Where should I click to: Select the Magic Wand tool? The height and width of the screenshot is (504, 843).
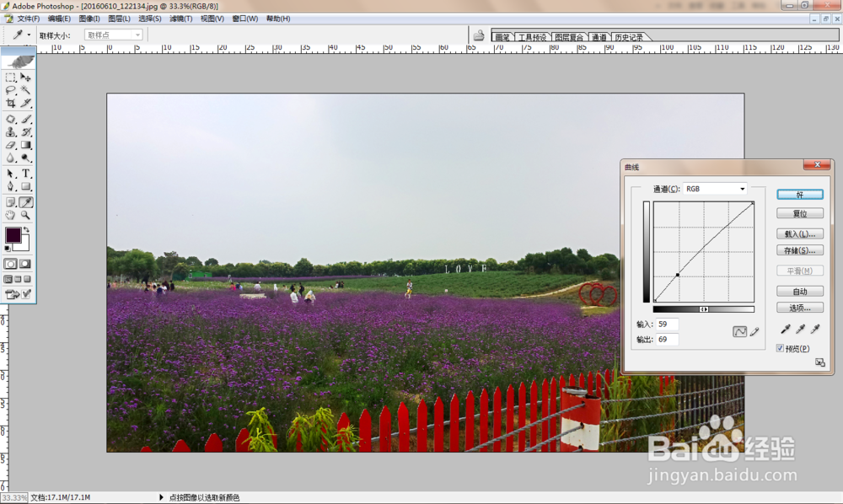click(26, 90)
